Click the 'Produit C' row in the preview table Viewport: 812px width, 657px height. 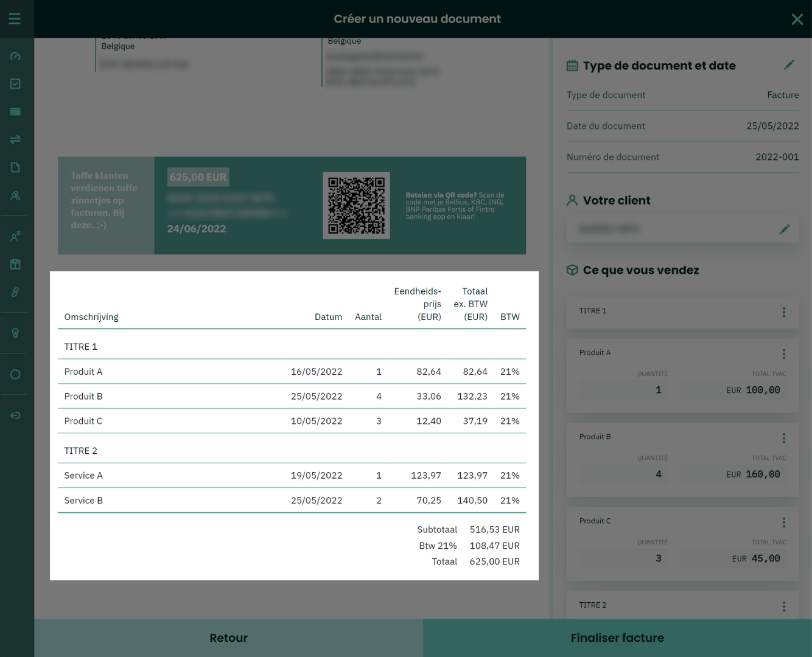[292, 421]
